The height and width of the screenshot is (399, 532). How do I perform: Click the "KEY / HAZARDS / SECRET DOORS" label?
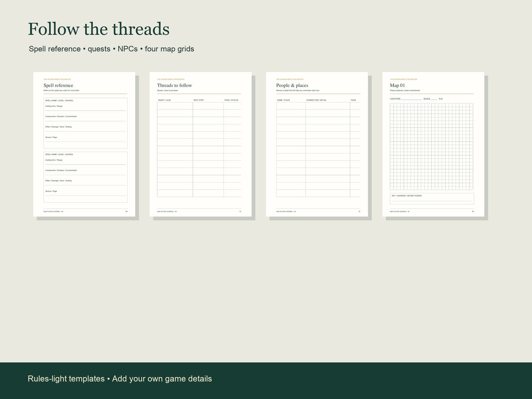[407, 196]
